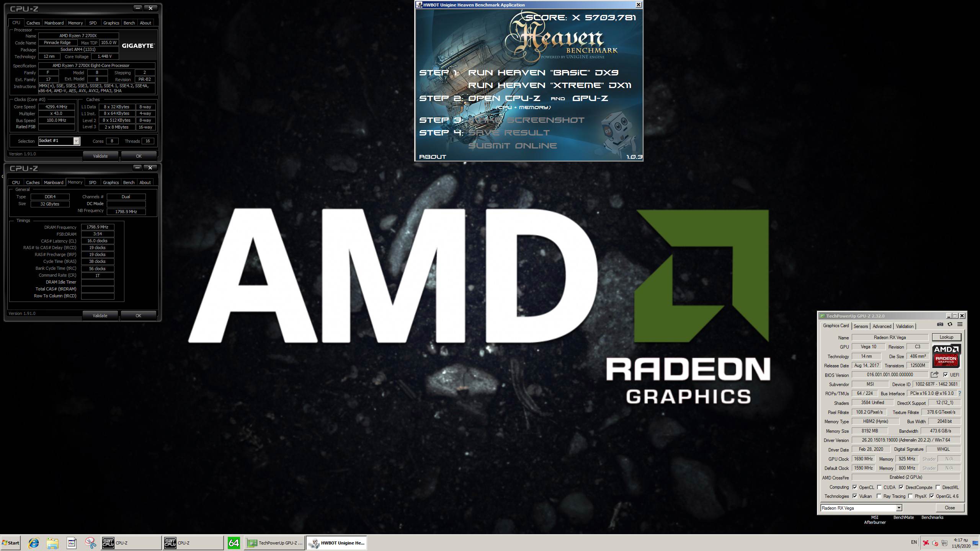This screenshot has width=980, height=551.
Task: Open Windows Explorer folder icon in taskbar
Action: click(x=52, y=543)
